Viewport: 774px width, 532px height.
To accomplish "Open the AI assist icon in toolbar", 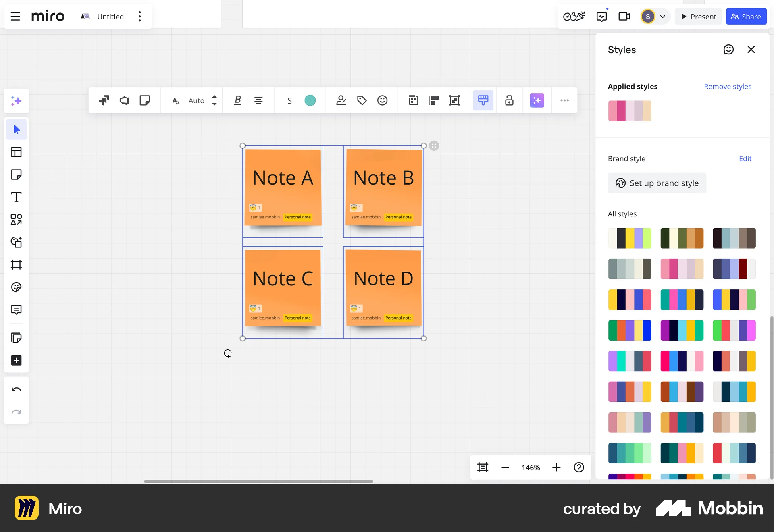I will pos(537,100).
